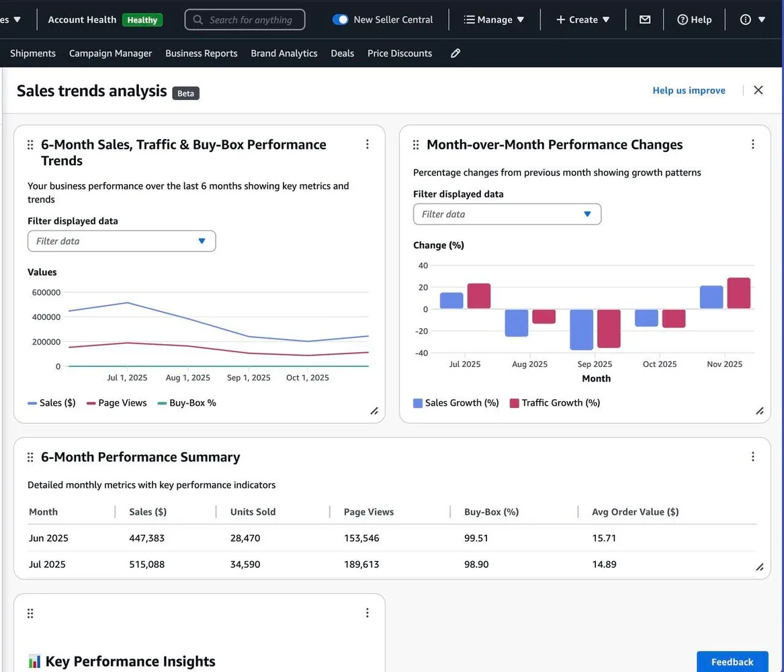
Task: Click the Beta badge
Action: [x=185, y=93]
